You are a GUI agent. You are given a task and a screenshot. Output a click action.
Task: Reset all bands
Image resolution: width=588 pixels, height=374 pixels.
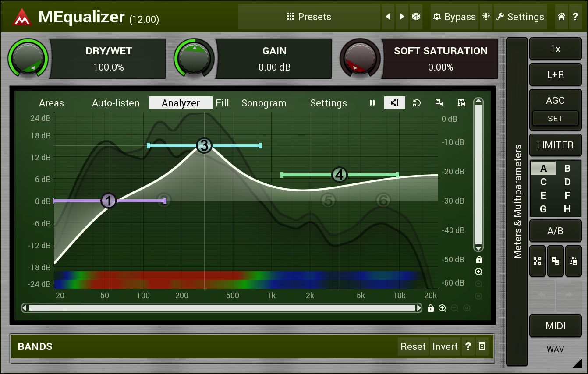[x=413, y=346]
